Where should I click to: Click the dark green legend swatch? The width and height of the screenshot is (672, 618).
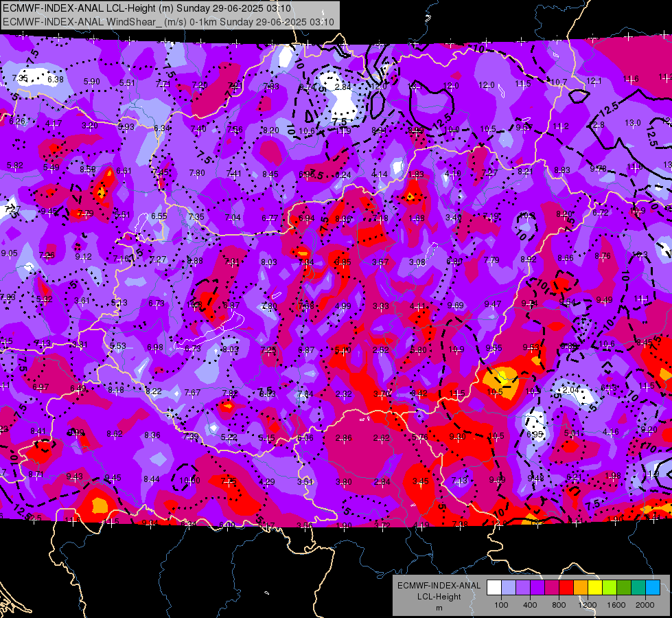624,588
